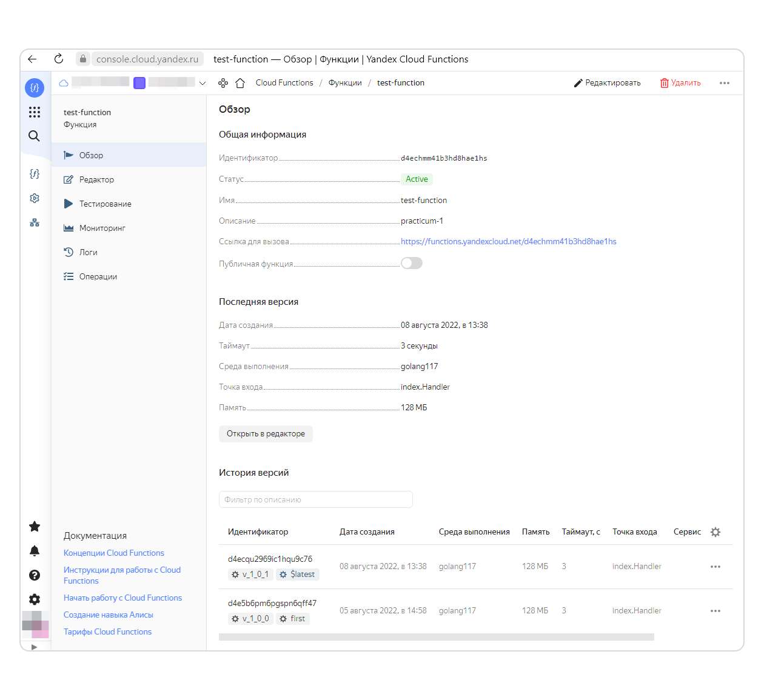The width and height of the screenshot is (764, 700).
Task: Open the Cloud Functions service logo icon
Action: pos(35,88)
